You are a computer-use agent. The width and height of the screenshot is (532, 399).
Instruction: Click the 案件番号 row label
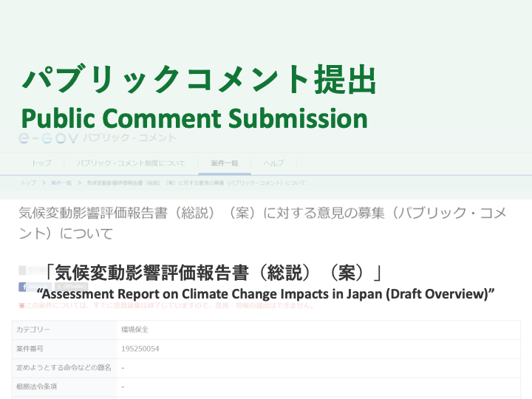tap(30, 349)
